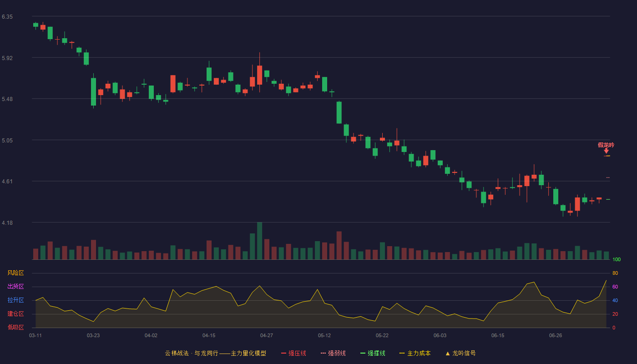Select the 低吸区 zone label
Screen dimensions: 637x364
coord(15,327)
